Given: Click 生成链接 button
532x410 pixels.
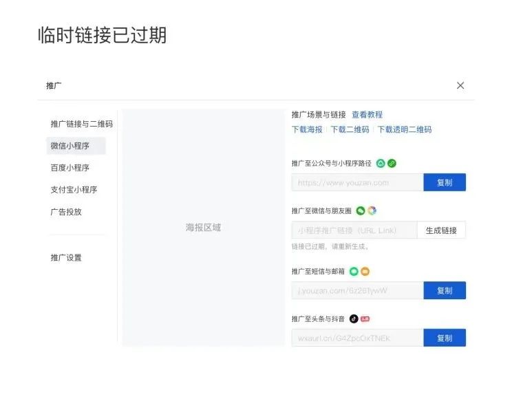Looking at the screenshot, I should coord(441,230).
